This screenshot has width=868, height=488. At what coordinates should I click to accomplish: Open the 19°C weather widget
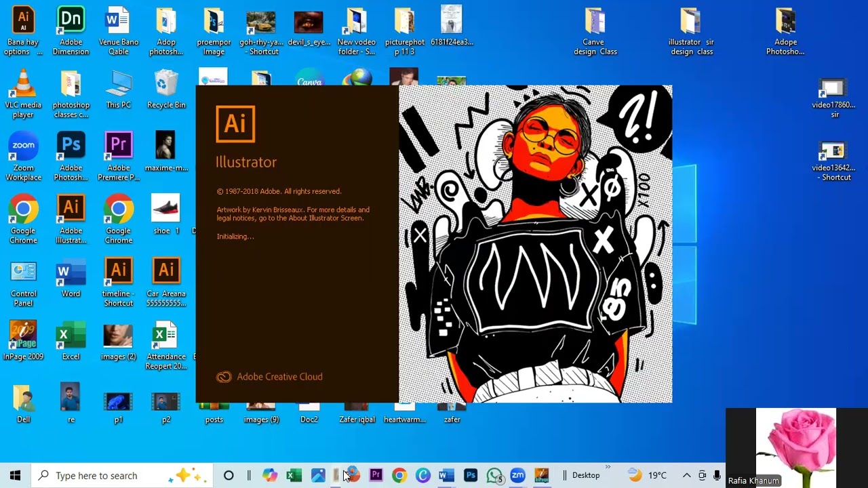[648, 475]
